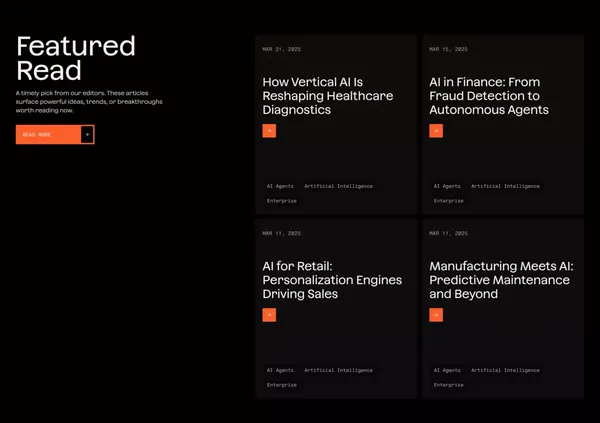Select AI Agents tag on Retail card

pyautogui.click(x=280, y=370)
